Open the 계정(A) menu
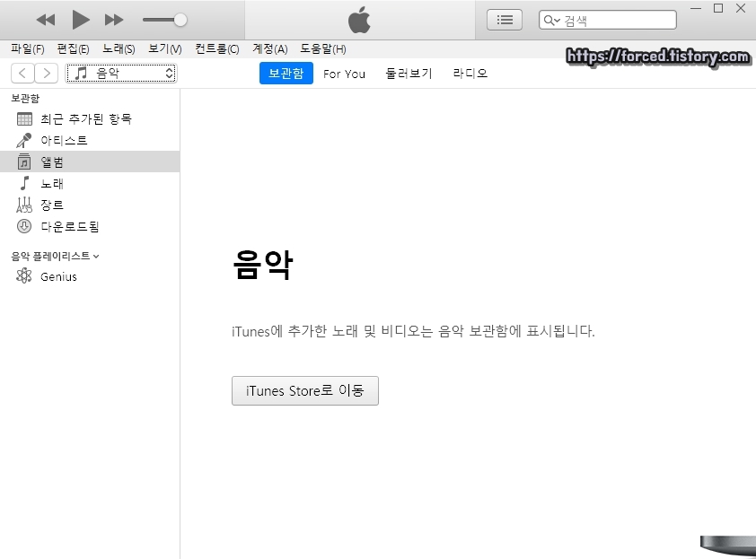The height and width of the screenshot is (559, 756). click(x=270, y=48)
